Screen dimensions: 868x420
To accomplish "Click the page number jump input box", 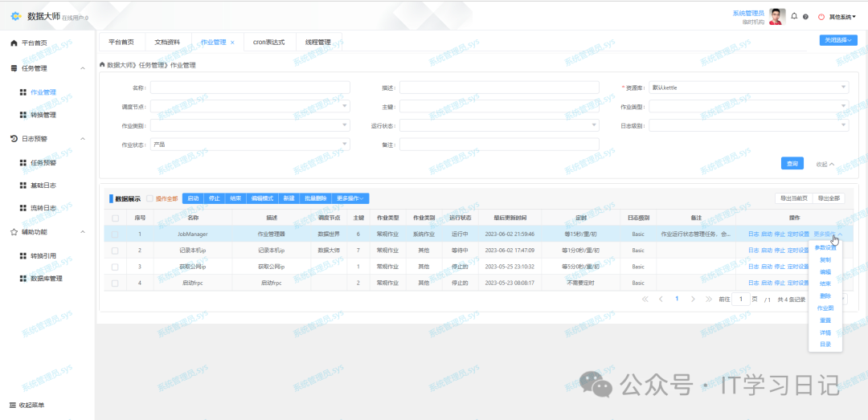I will click(741, 300).
